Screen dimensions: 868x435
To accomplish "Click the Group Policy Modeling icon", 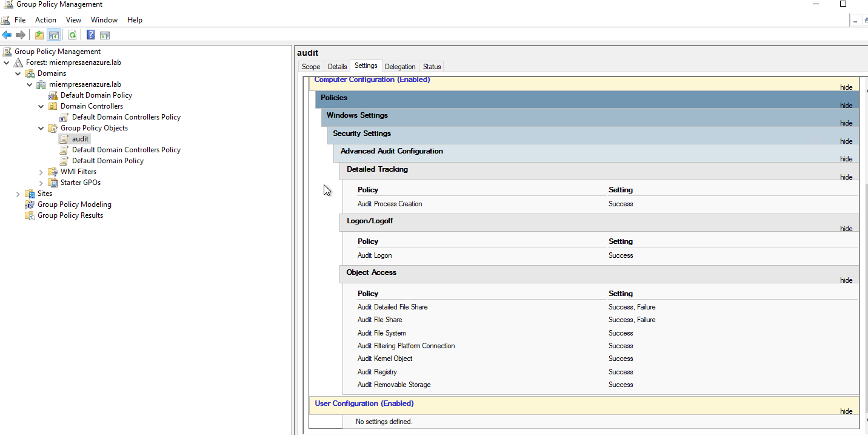I will point(30,204).
